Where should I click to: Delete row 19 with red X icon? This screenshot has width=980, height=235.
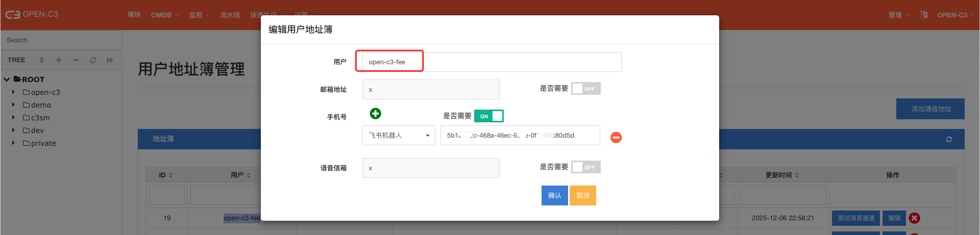coord(914,218)
